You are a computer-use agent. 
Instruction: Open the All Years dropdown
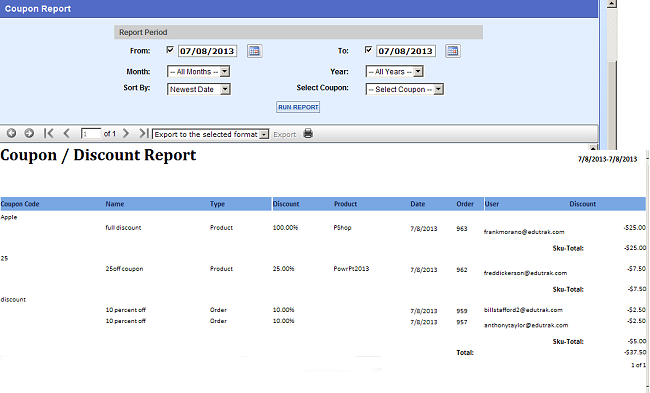click(x=394, y=71)
